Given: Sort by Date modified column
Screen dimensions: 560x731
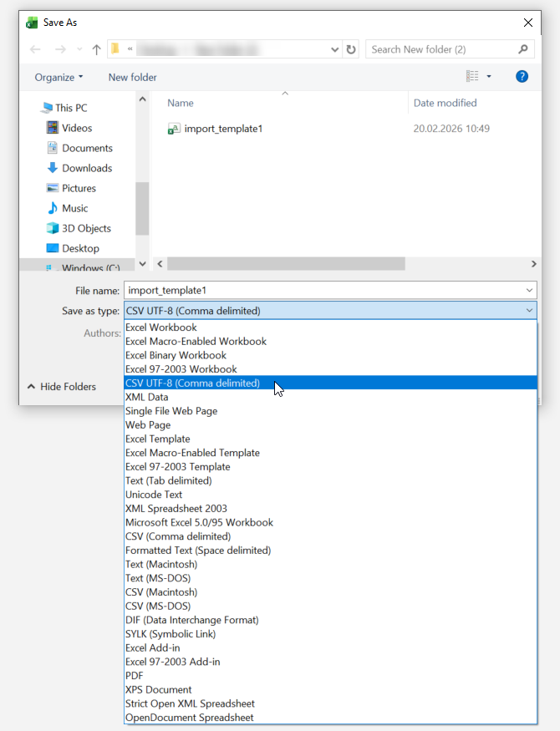Looking at the screenshot, I should pyautogui.click(x=445, y=103).
